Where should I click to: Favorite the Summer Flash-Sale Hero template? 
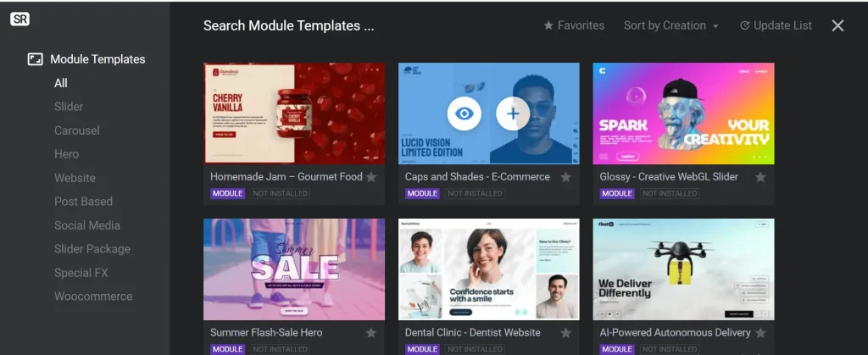click(371, 333)
